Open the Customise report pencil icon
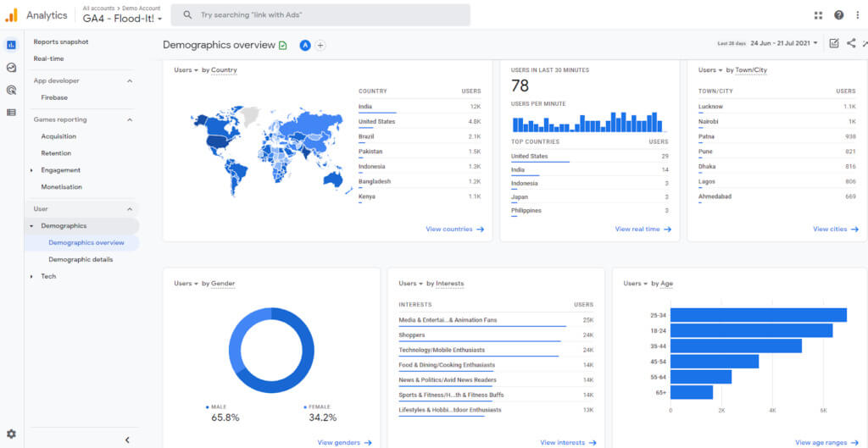Viewport: 868px width, 448px height. (834, 43)
